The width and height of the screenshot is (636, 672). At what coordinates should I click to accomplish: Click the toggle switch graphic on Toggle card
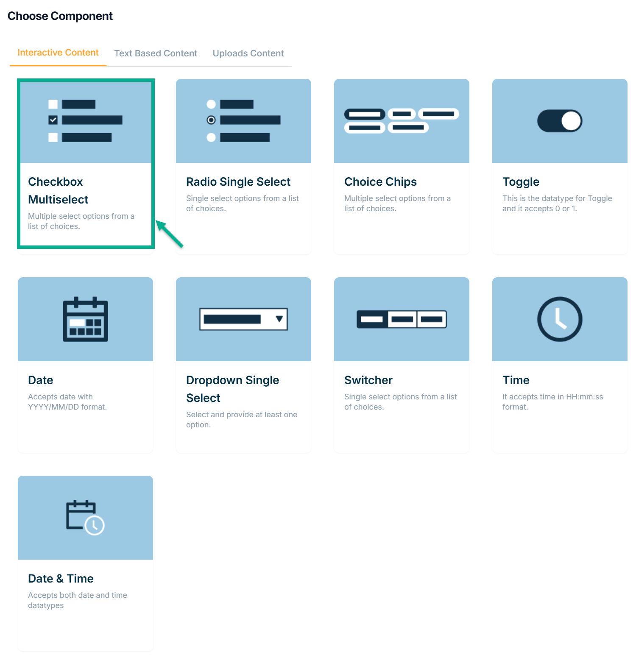tap(559, 121)
